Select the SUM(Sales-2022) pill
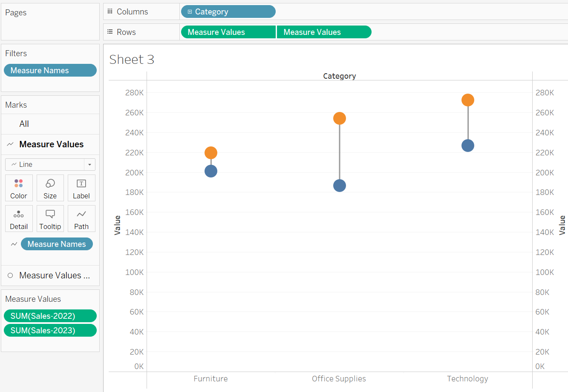The image size is (568, 392). pyautogui.click(x=50, y=315)
